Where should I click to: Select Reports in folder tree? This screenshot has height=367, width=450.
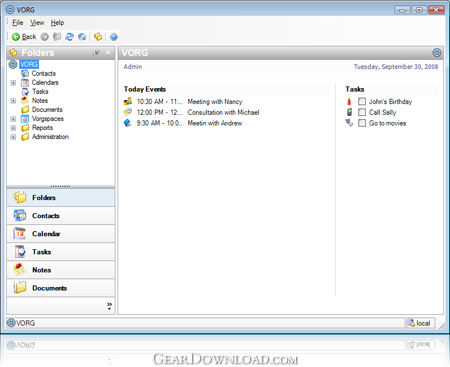42,128
